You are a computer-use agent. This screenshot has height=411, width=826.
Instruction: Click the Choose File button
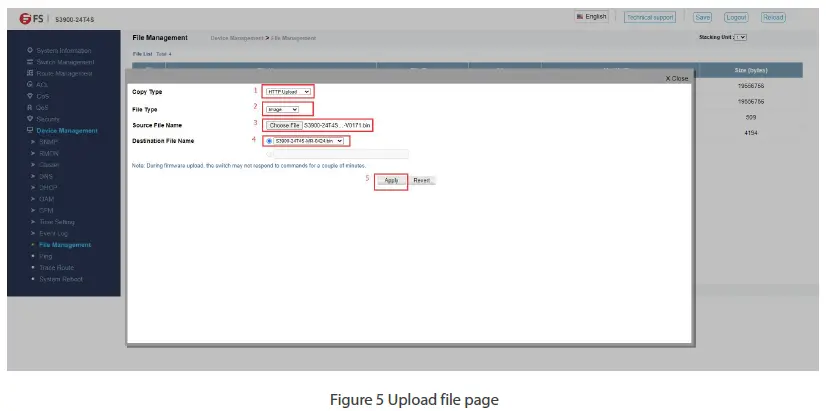coord(284,125)
